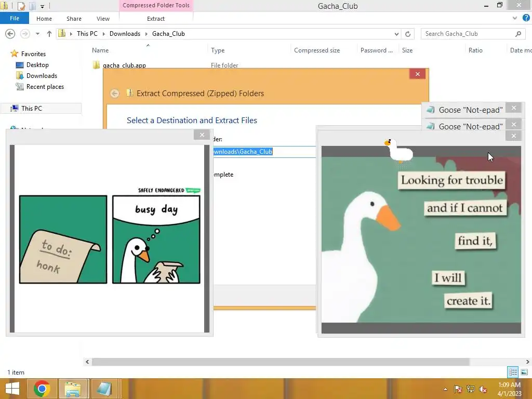Click Gacha_Club in the address breadcrumb

click(x=168, y=34)
